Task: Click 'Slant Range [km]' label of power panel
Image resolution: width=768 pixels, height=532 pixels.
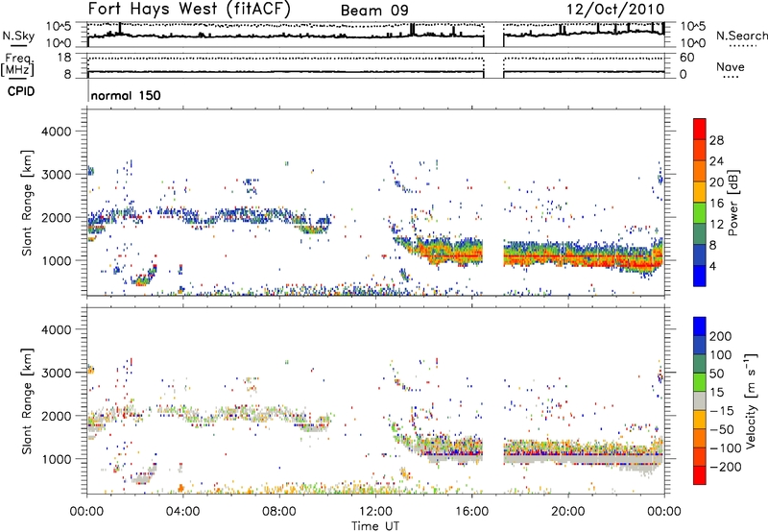Action: pos(27,204)
